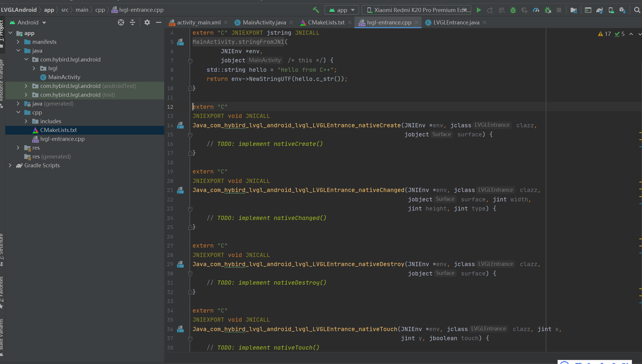Screen dimensions: 642x364
Task: Hide the Project panel with the minus icon
Action: tap(158, 23)
